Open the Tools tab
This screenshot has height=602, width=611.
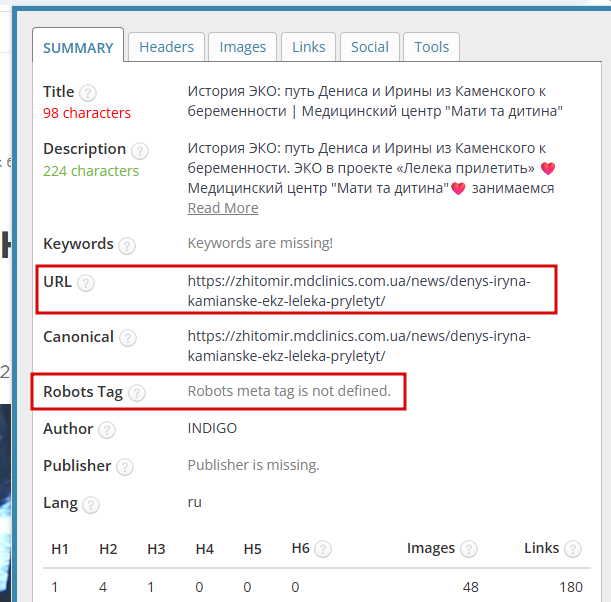pyautogui.click(x=431, y=47)
